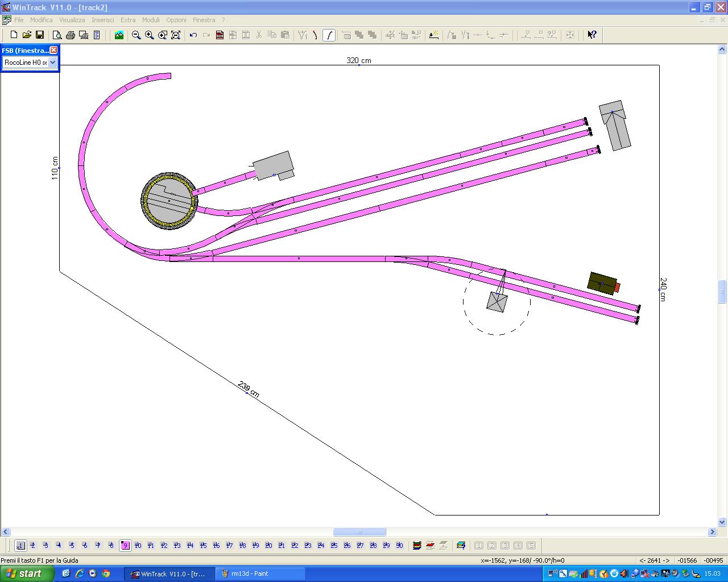Click the WinTrack V11.0 taskbar button

tap(169, 573)
